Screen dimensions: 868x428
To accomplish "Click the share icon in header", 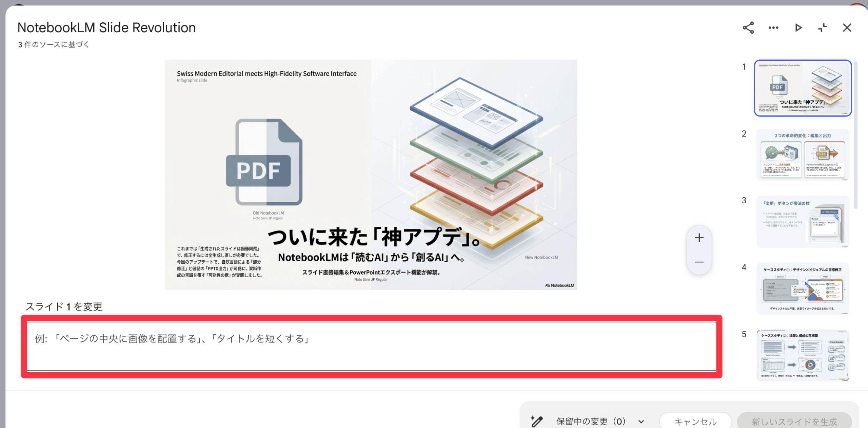I will click(x=748, y=28).
